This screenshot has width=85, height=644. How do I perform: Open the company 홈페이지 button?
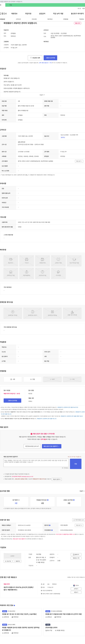click(x=76, y=555)
